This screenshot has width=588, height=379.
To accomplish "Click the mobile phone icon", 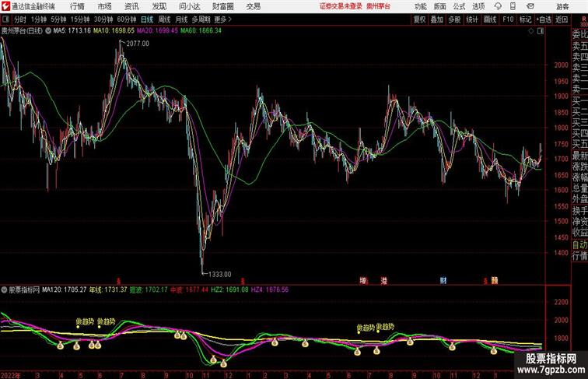I will [x=513, y=6].
